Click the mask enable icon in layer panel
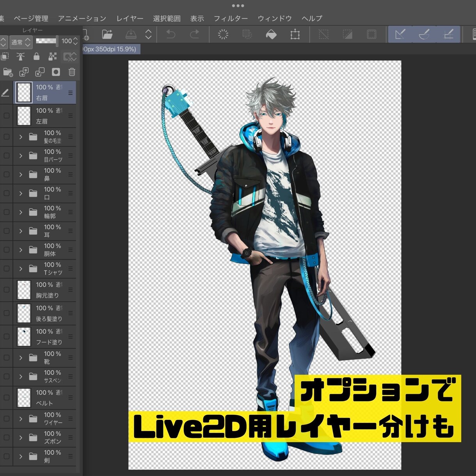476x476 pixels. [x=69, y=57]
